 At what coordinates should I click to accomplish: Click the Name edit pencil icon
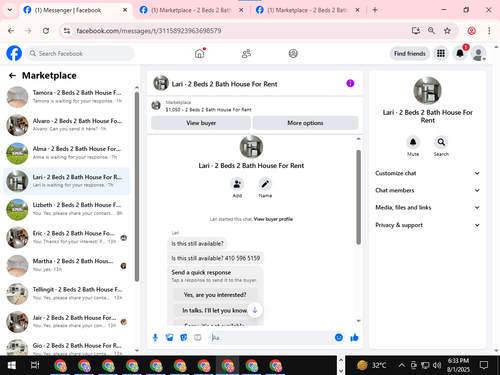coord(265,184)
